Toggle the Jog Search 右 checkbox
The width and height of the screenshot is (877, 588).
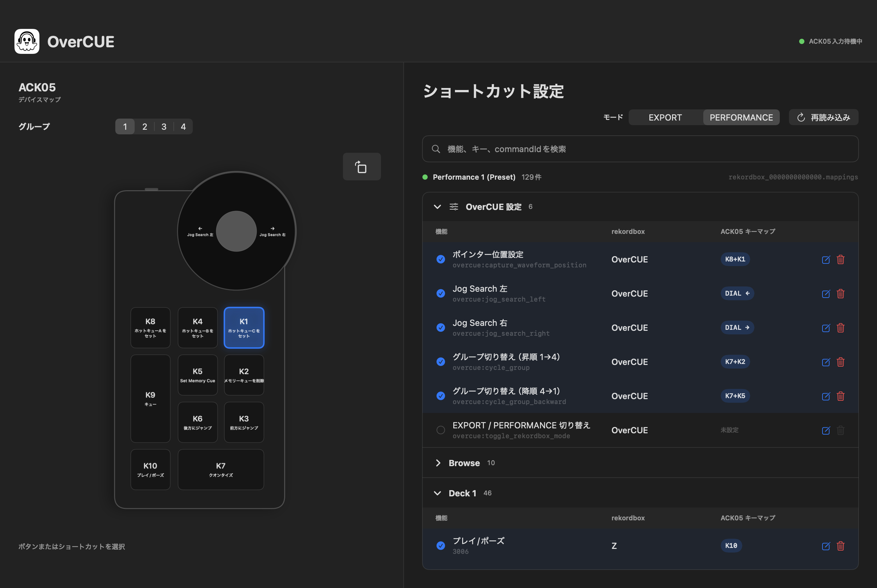[440, 328]
